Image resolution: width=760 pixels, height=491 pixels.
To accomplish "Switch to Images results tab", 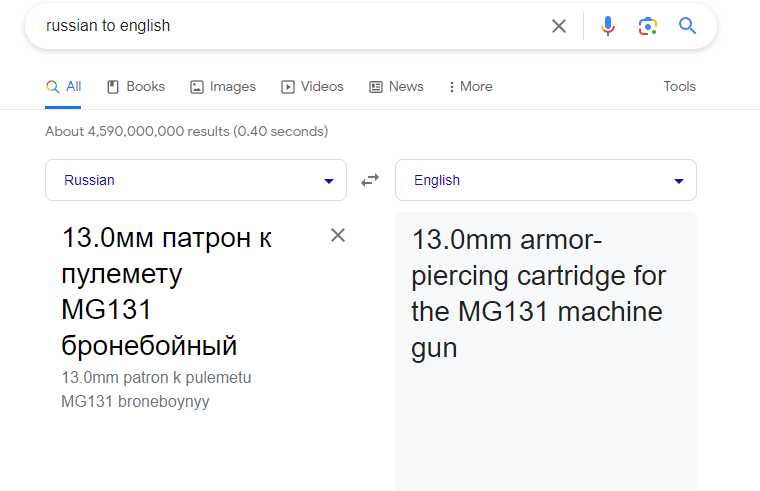I will pos(223,87).
